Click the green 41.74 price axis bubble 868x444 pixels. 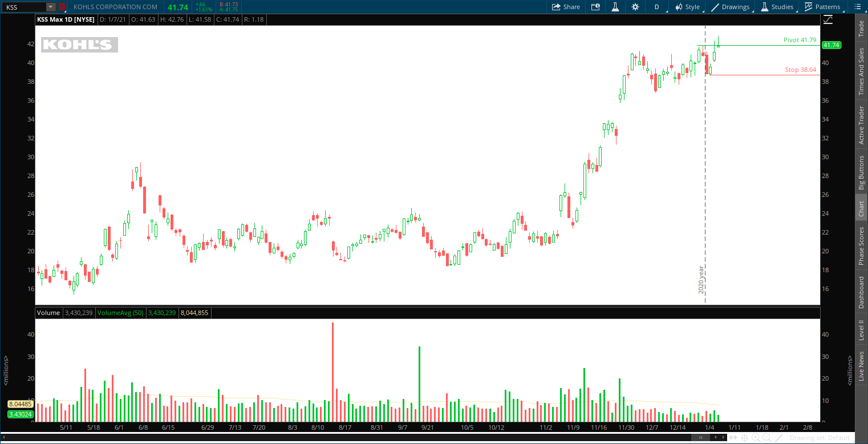coord(832,45)
